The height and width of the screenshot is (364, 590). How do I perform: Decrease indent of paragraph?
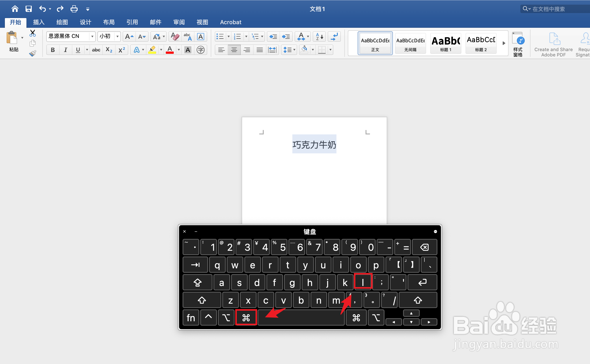click(273, 37)
